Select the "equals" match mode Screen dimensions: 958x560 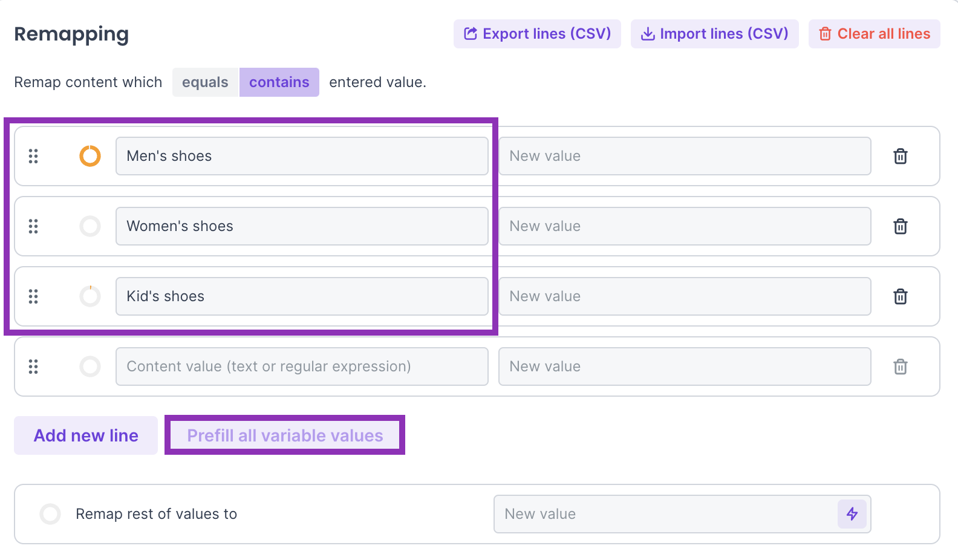(205, 82)
